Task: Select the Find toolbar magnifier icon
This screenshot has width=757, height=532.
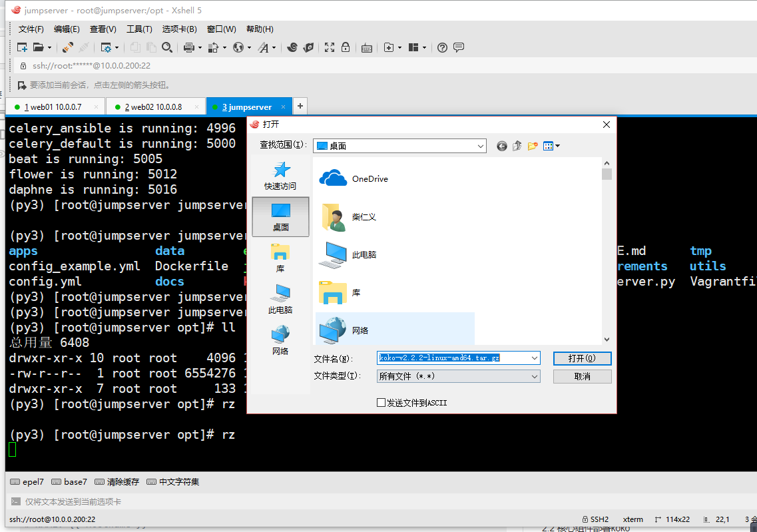Action: pyautogui.click(x=168, y=47)
